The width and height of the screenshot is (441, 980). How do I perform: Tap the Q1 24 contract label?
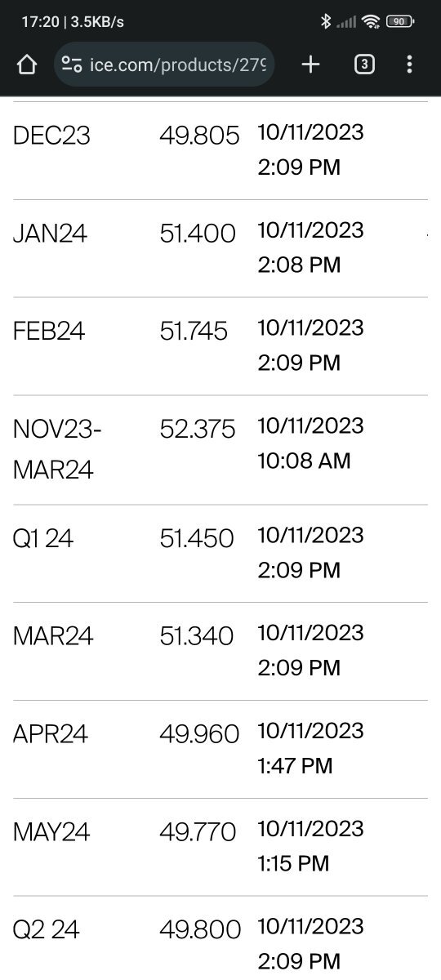pos(43,539)
